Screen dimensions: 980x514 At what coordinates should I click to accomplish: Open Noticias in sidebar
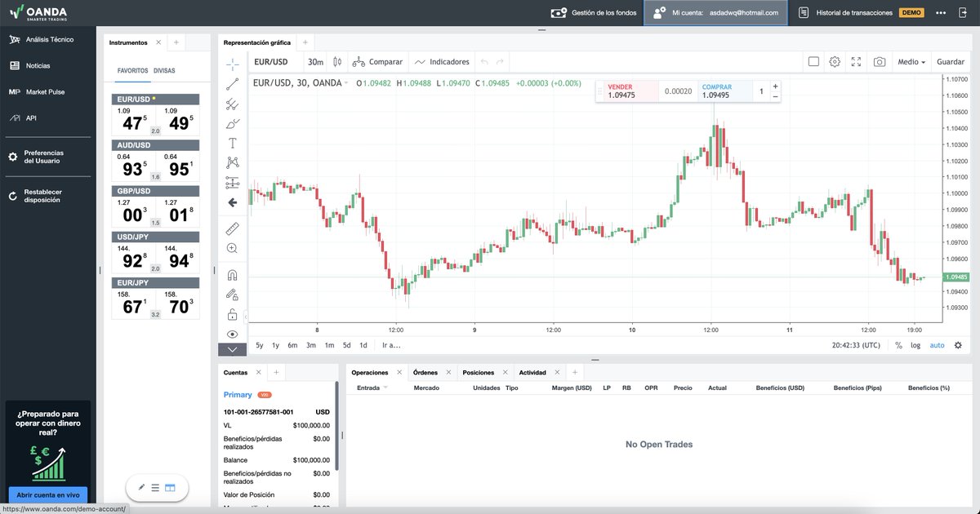tap(30, 65)
